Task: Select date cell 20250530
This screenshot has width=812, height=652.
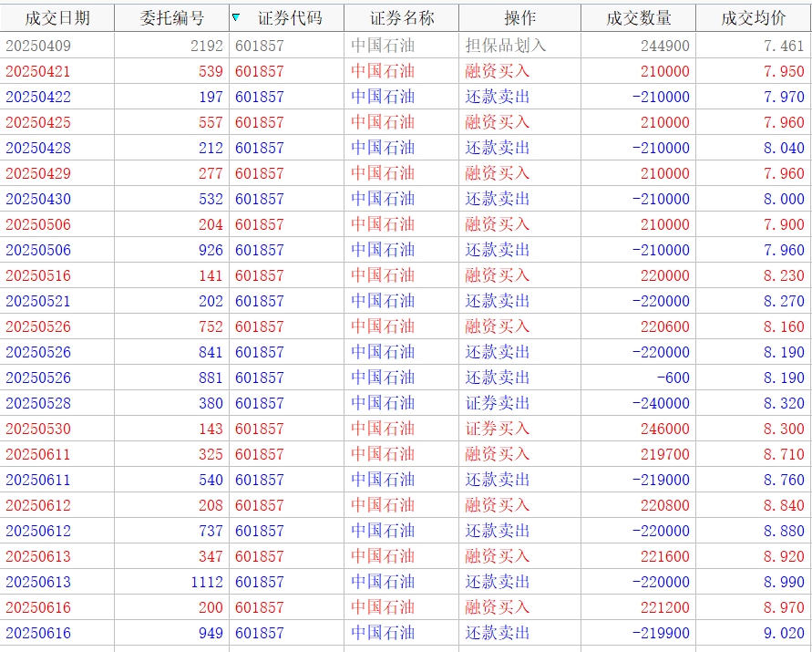Action: pyautogui.click(x=38, y=429)
